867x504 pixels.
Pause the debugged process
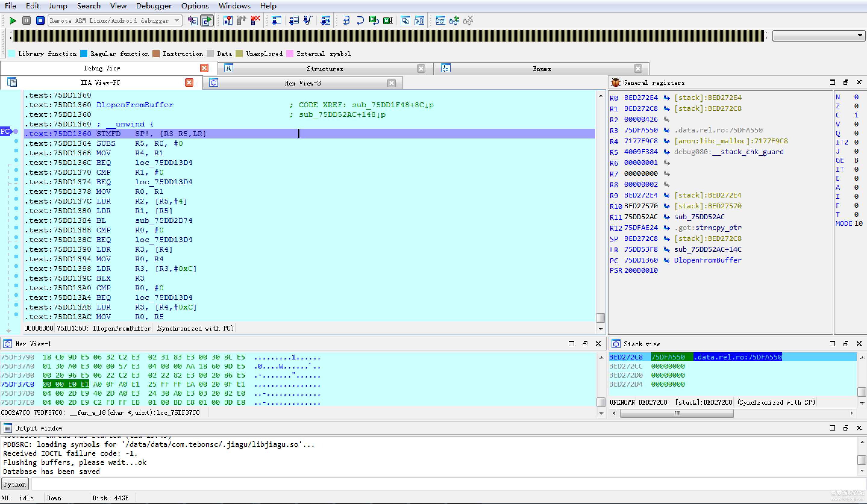click(x=27, y=21)
